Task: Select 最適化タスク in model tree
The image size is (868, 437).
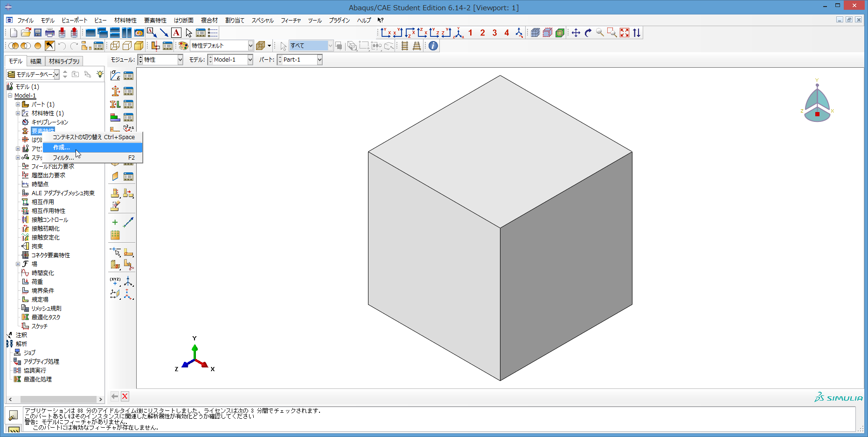Action: tap(46, 317)
